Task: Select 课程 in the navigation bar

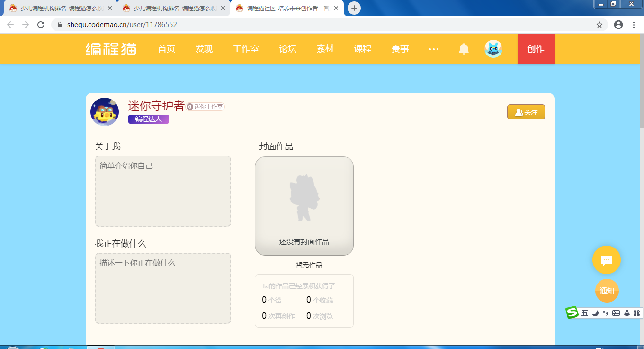Action: (363, 49)
